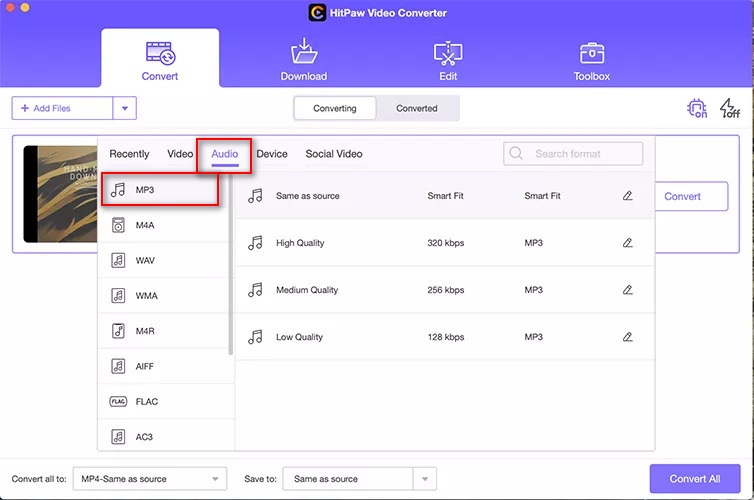754x500 pixels.
Task: Select the Audio format tab
Action: pyautogui.click(x=225, y=154)
